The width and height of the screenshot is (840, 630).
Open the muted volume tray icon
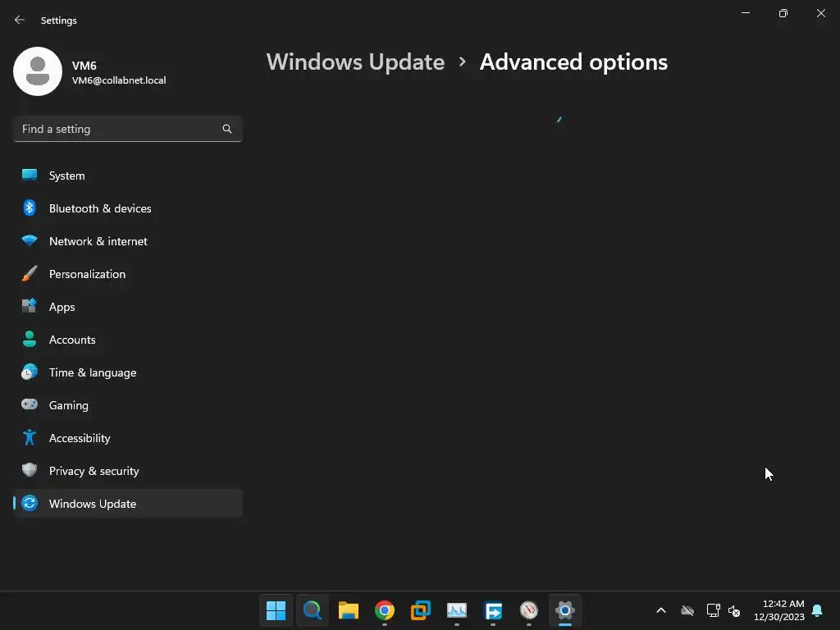click(x=734, y=610)
